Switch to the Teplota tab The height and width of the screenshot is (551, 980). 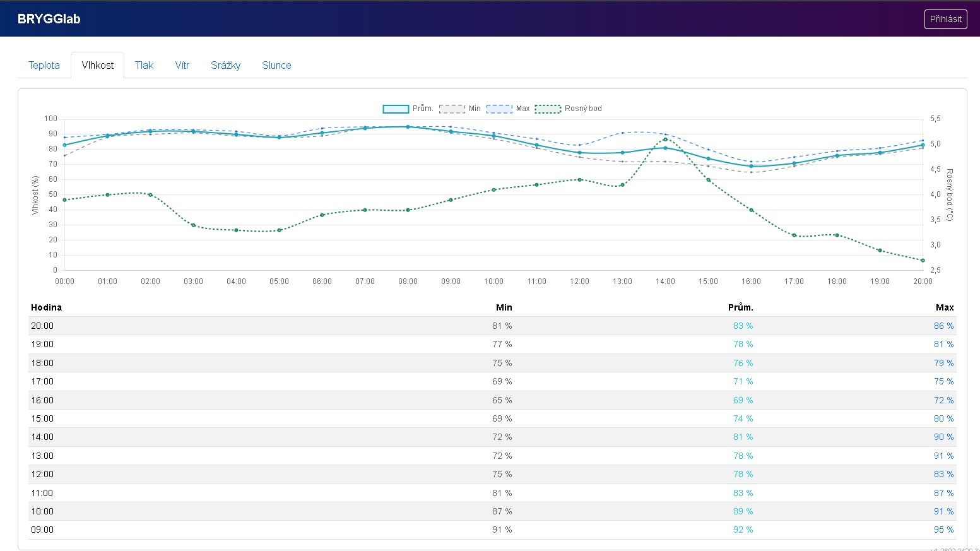coord(44,65)
